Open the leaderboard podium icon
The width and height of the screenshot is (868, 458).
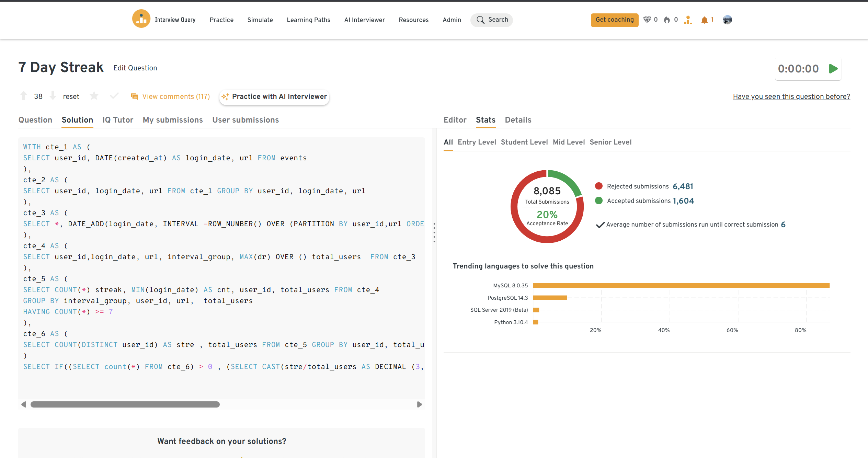[x=688, y=20]
